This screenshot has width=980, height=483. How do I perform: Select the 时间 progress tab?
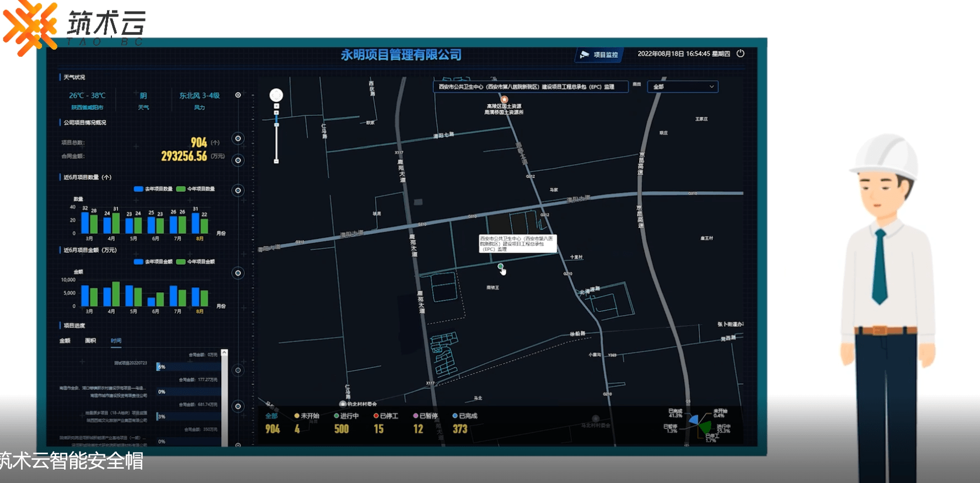point(116,341)
